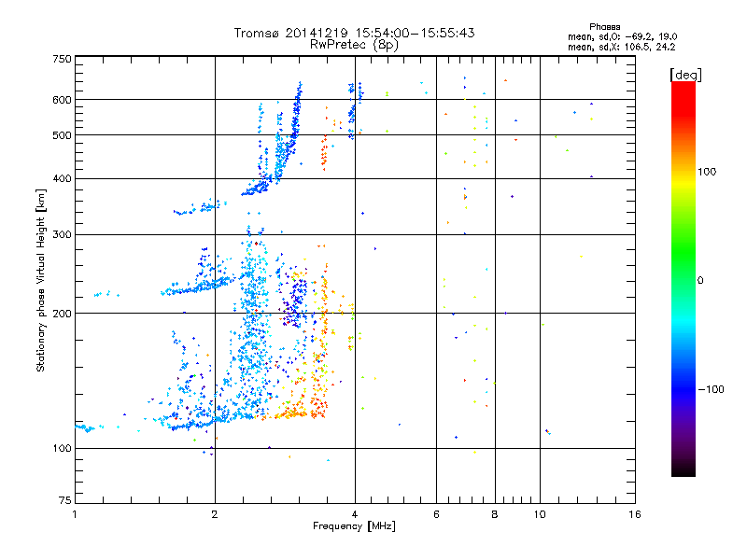Image resolution: width=747 pixels, height=560 pixels.
Task: Click the y-axis label 'Stationary phase Virtual Height [km]'
Action: 40,281
